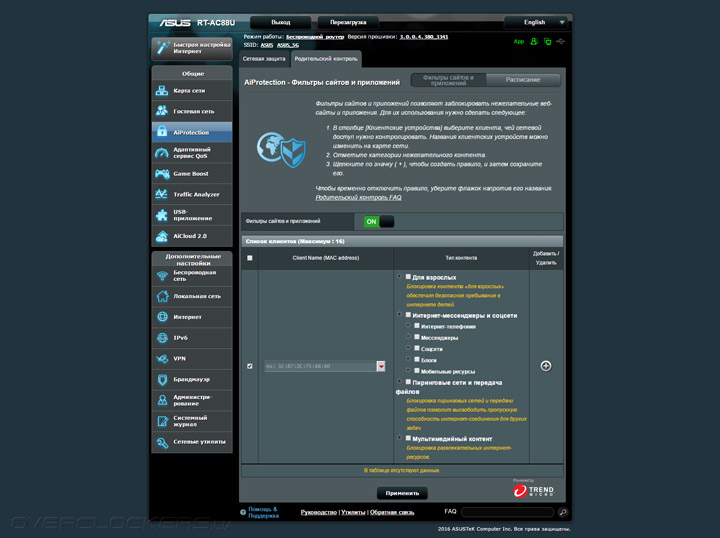Screen dimensions: 720x538
Task: Open the Internet (Интернет) globe icon
Action: (x=162, y=317)
